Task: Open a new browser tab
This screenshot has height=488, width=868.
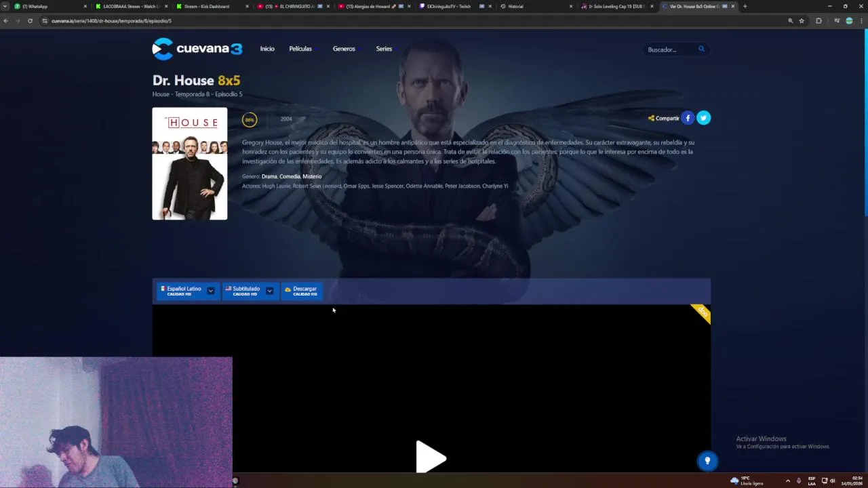Action: tap(745, 6)
